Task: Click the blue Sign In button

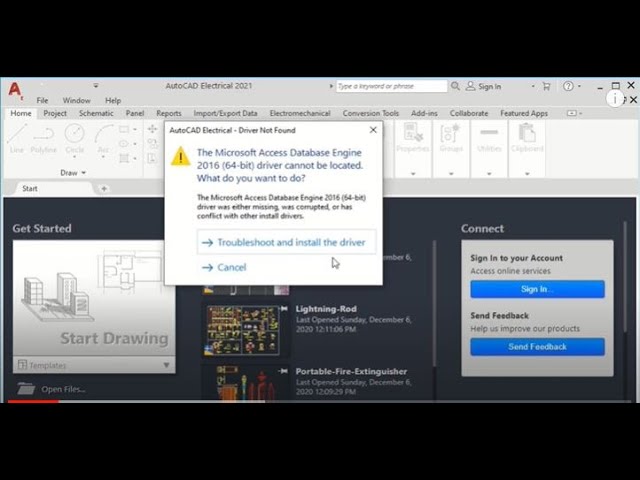Action: [x=537, y=289]
